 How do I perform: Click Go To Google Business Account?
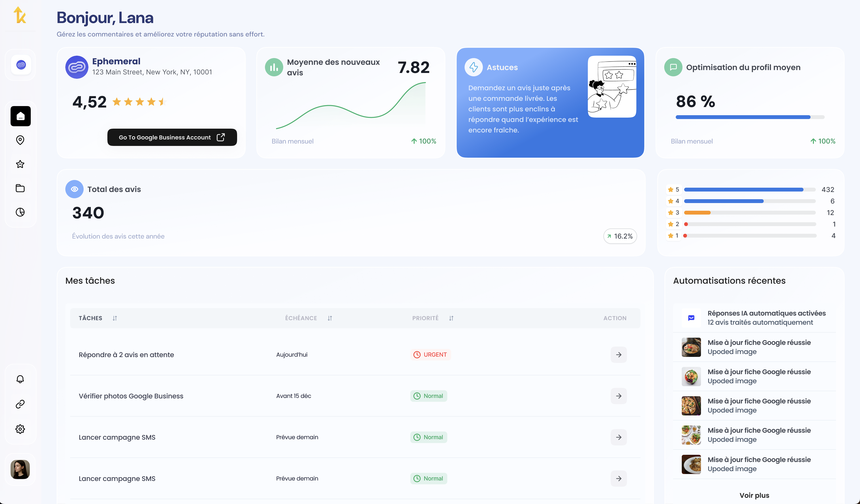[172, 137]
